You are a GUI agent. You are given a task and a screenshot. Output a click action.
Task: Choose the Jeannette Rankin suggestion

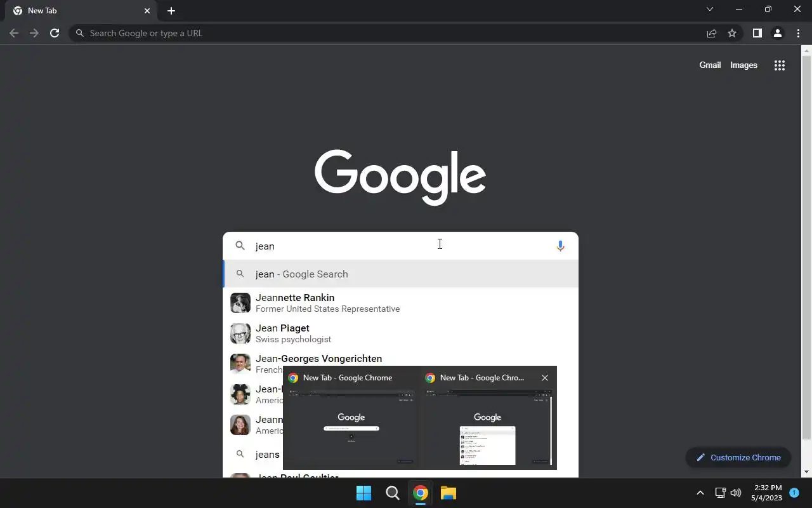click(400, 303)
